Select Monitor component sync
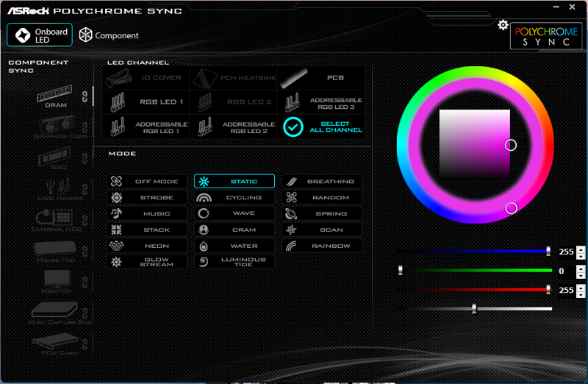The width and height of the screenshot is (588, 384). (57, 282)
